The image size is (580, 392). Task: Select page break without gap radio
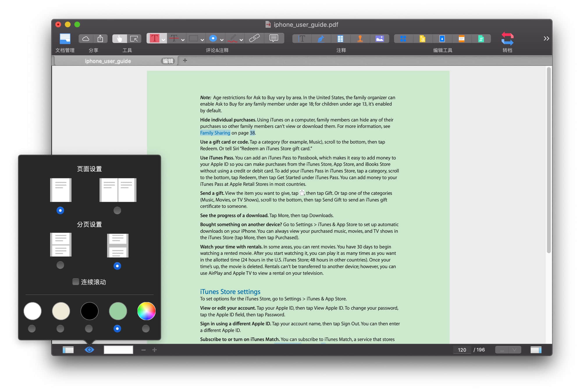pos(60,265)
